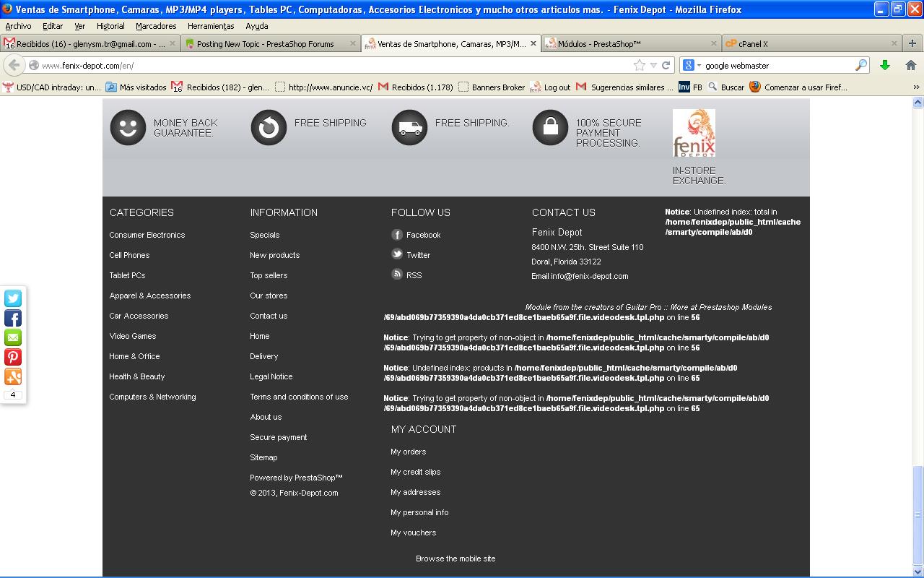Open the Sugerencias similares bookmark
924x578 pixels.
tap(624, 87)
